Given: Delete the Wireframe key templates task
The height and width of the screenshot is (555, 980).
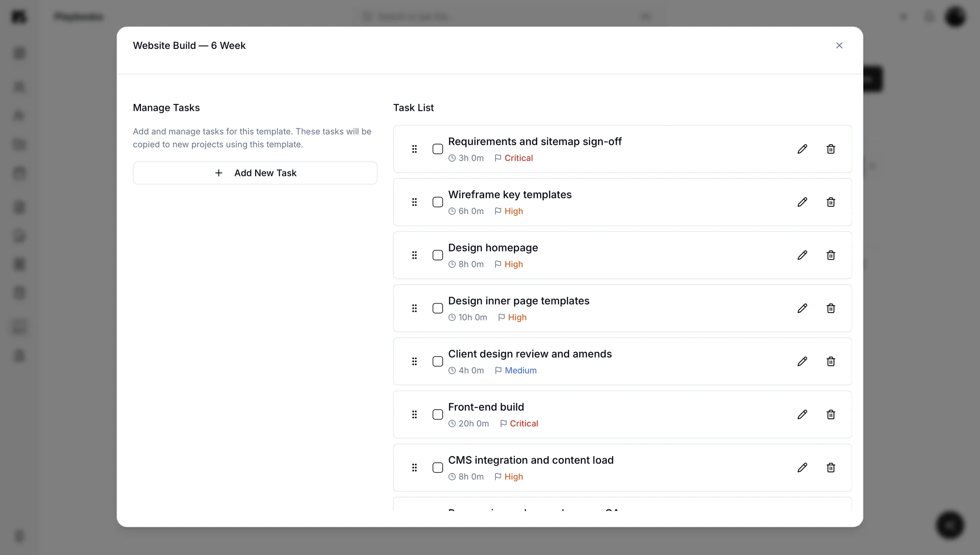Looking at the screenshot, I should click(831, 202).
